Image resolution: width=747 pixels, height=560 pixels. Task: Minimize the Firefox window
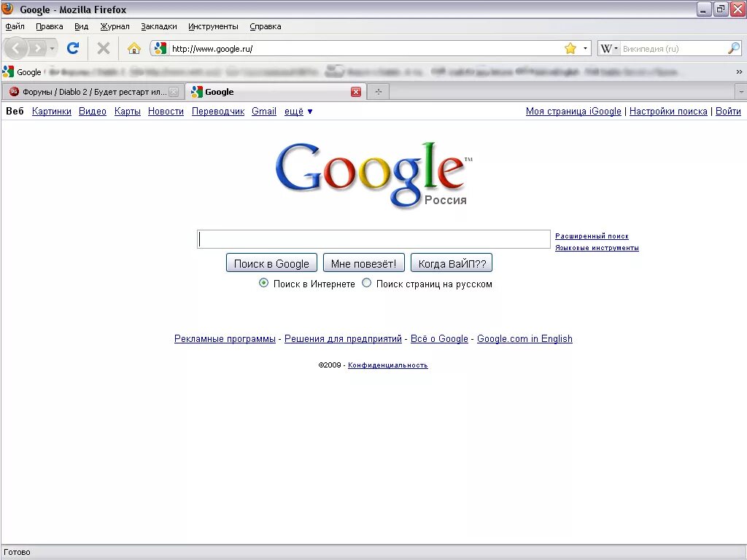(x=704, y=9)
